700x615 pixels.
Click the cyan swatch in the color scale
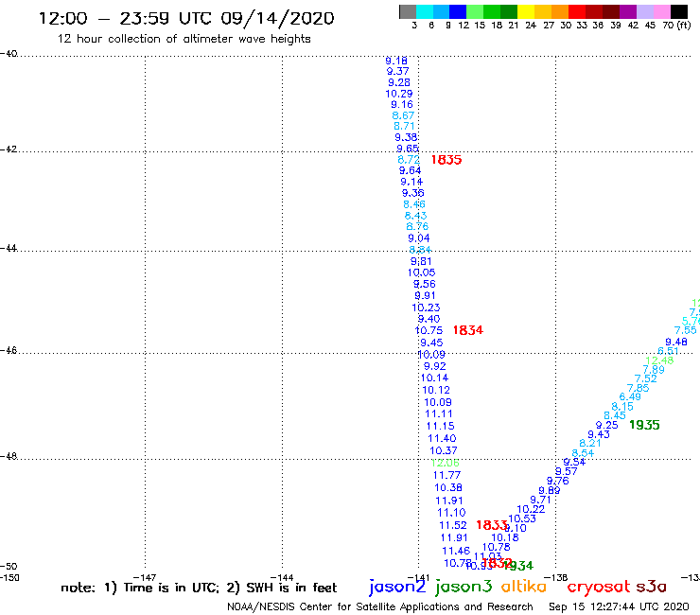425,11
